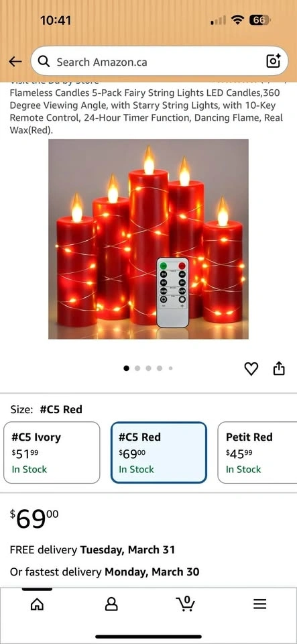Tap FREE delivery Tuesday, March 31 text
297x644 pixels.
tap(93, 549)
